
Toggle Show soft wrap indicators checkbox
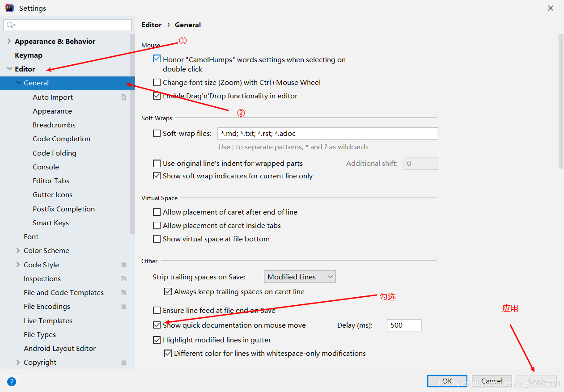click(157, 176)
